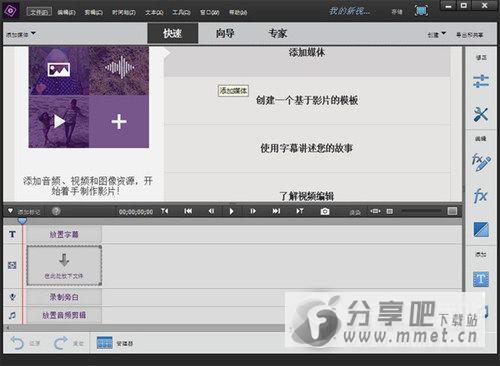Click the 放置音频剪辑 audio placeholder

[x=64, y=315]
